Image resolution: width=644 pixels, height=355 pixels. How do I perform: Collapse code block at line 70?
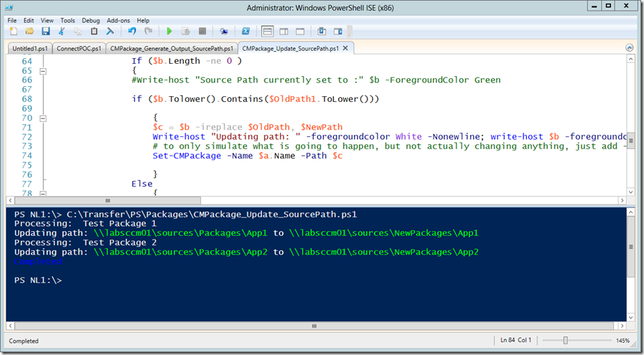(x=43, y=118)
